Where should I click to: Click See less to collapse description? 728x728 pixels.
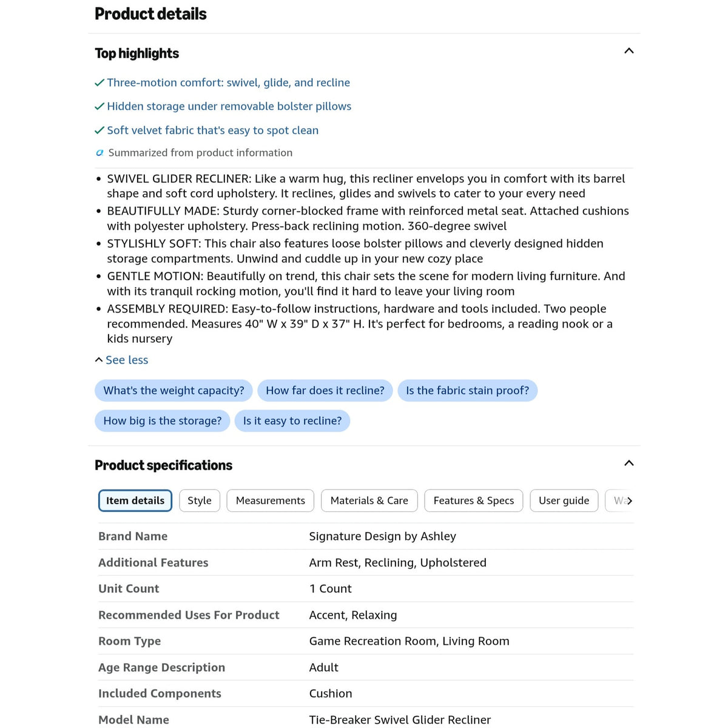coord(121,360)
